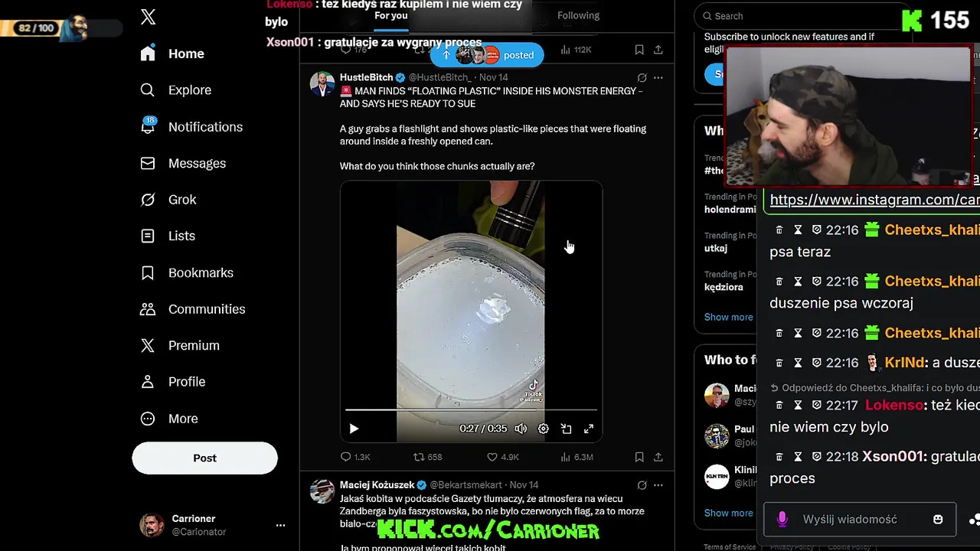The height and width of the screenshot is (551, 980).
Task: Mute the video volume icon
Action: (521, 429)
